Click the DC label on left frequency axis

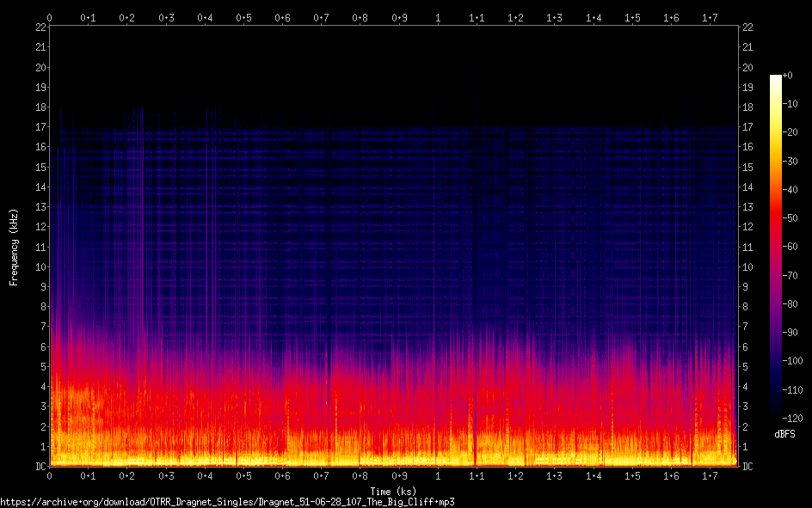40,467
